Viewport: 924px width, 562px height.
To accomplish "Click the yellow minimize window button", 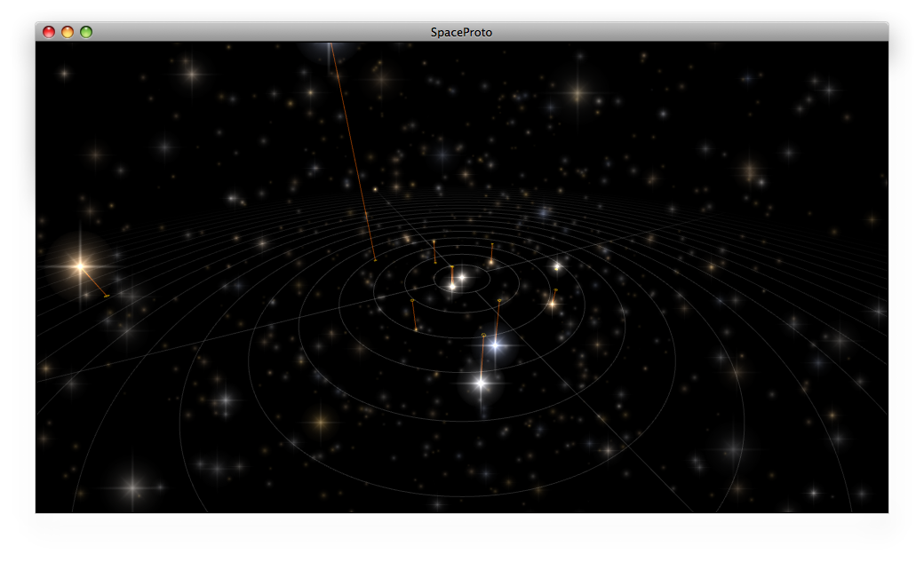I will tap(68, 32).
